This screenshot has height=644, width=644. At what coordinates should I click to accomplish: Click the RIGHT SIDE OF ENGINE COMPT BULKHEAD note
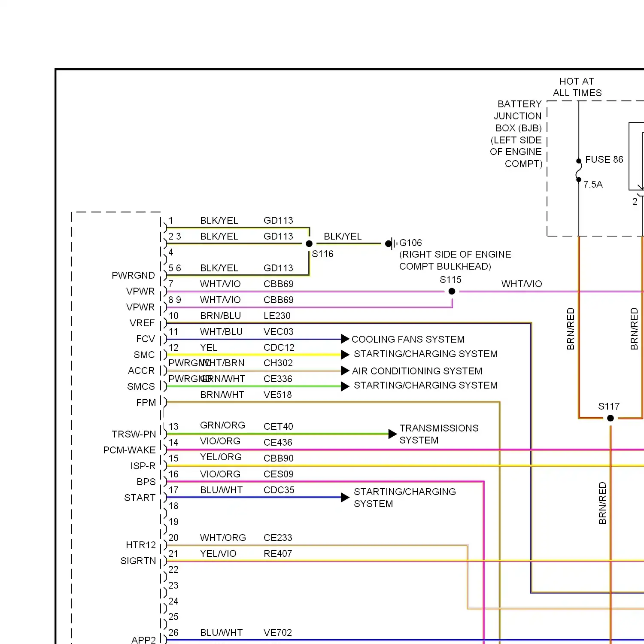click(455, 260)
